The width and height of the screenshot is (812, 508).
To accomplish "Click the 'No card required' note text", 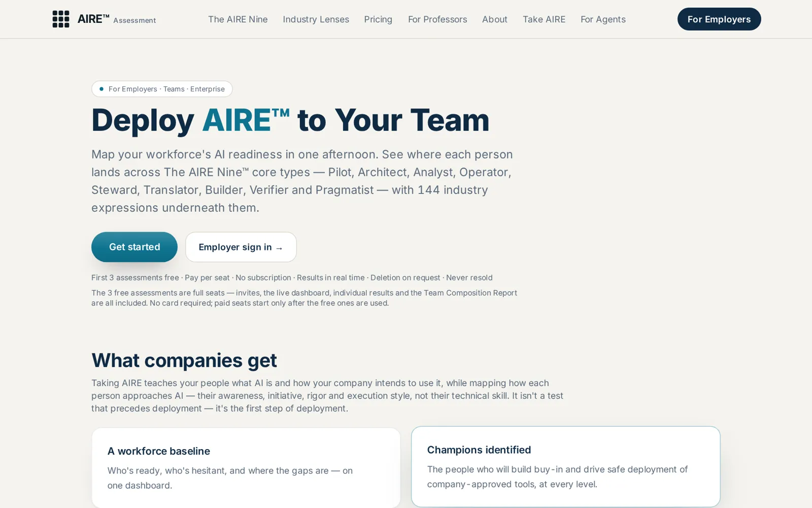I will 304,298.
